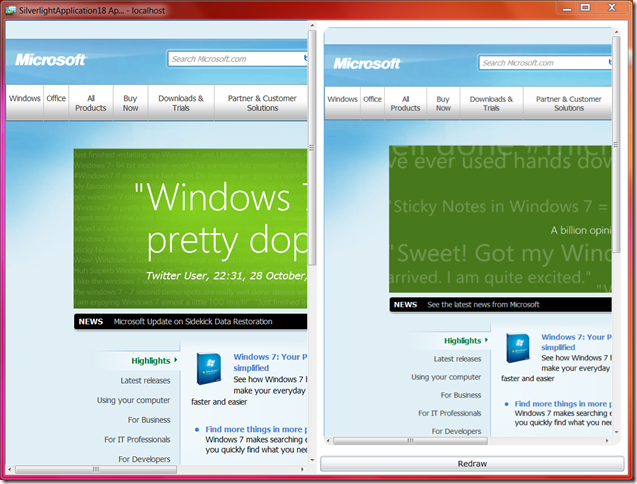This screenshot has width=637, height=484.
Task: Click the Windows 7 box icon in left pane
Action: click(209, 368)
